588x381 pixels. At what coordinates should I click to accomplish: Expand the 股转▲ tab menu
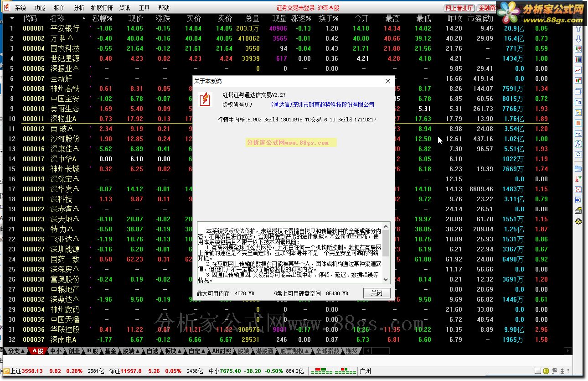click(x=132, y=351)
